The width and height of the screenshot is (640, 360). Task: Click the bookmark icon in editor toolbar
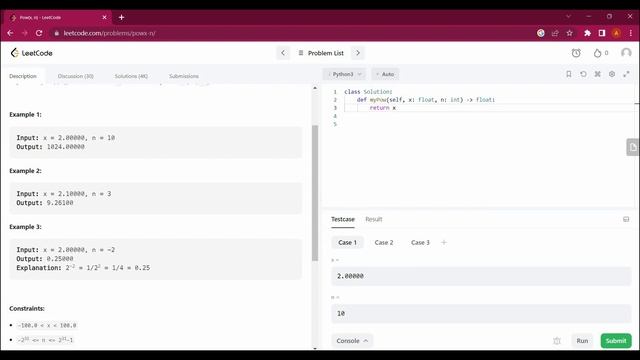[569, 74]
